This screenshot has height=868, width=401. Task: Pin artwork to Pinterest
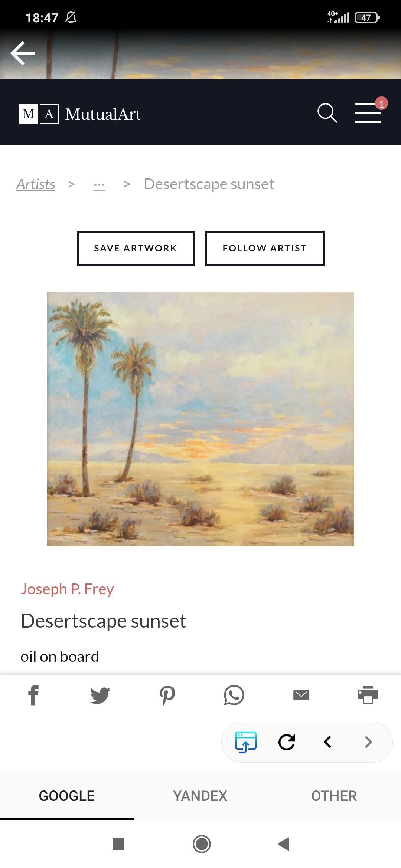click(x=167, y=695)
